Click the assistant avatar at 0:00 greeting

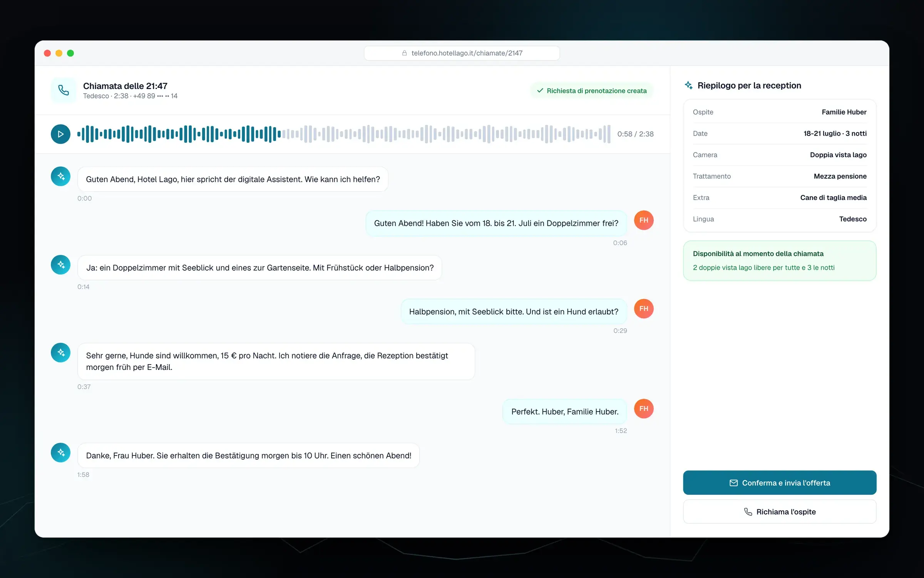coord(60,176)
